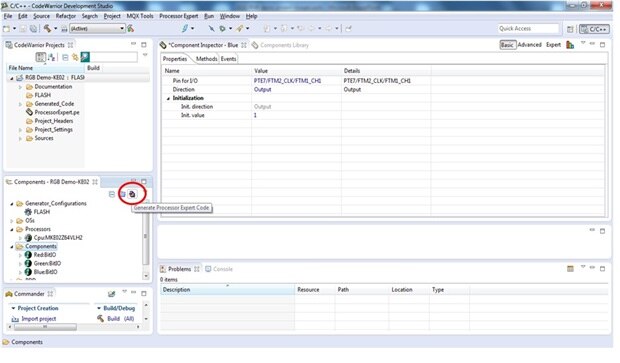
Task: Click the New file toolbar icon
Action: [6, 29]
